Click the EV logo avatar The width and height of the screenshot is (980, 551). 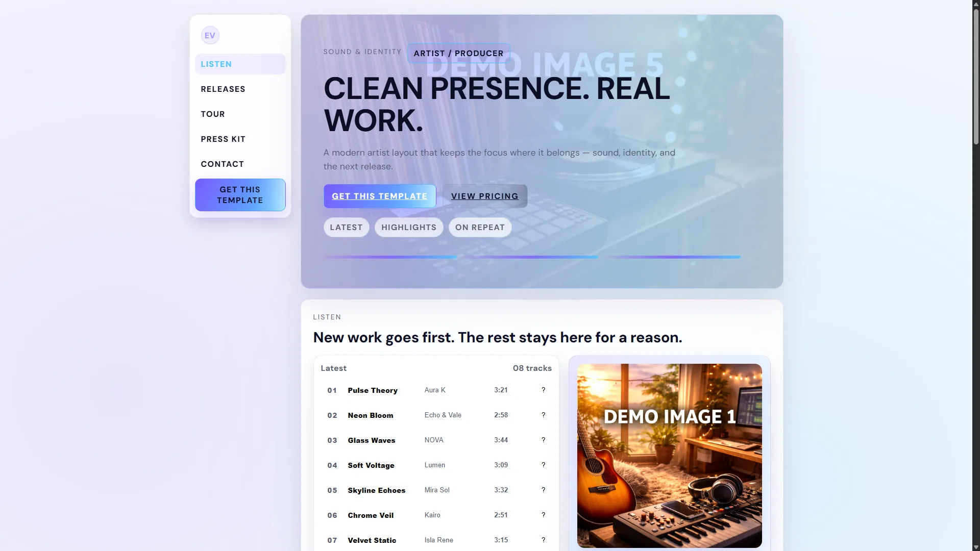(x=210, y=35)
